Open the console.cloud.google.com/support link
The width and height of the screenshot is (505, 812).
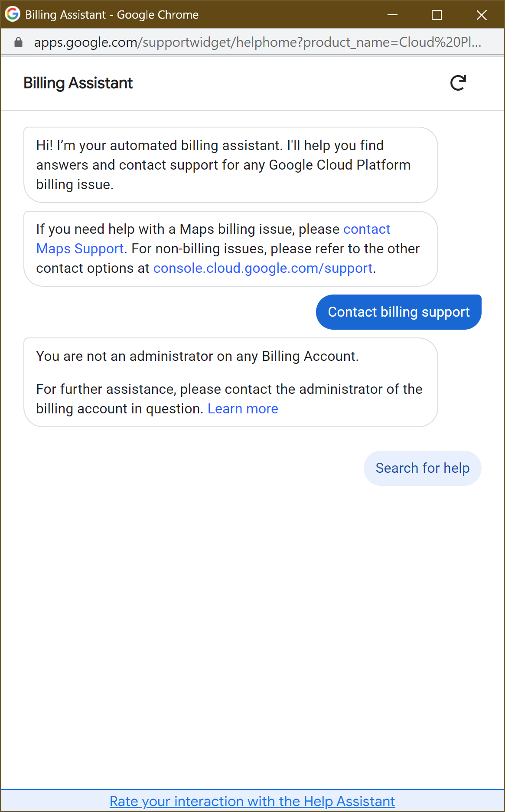[x=263, y=268]
